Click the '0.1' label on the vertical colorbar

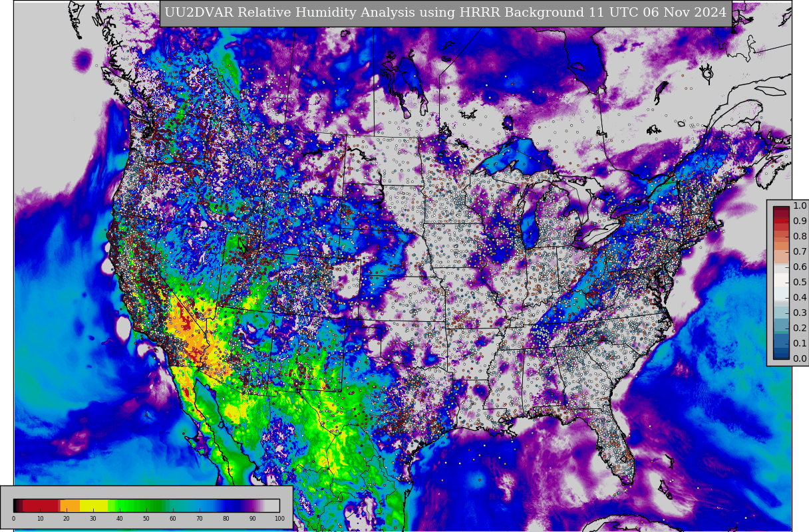pyautogui.click(x=800, y=344)
